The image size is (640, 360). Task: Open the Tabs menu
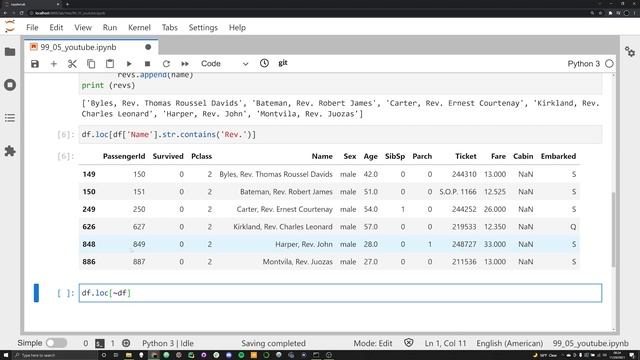tap(169, 27)
